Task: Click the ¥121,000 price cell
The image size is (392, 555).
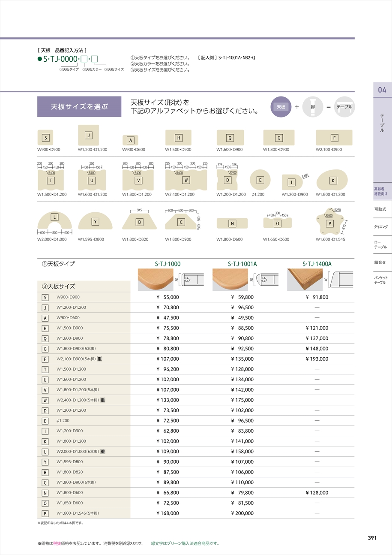Action: click(317, 328)
